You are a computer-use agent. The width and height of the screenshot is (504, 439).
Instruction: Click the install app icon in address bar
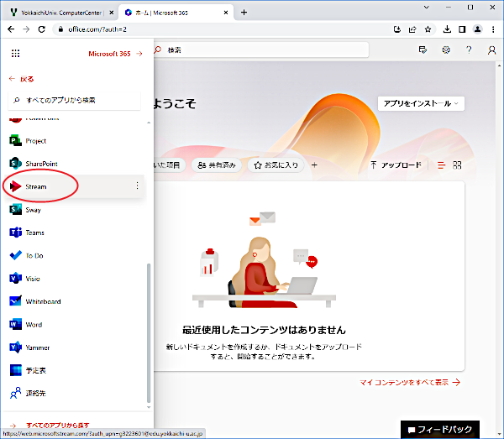397,29
